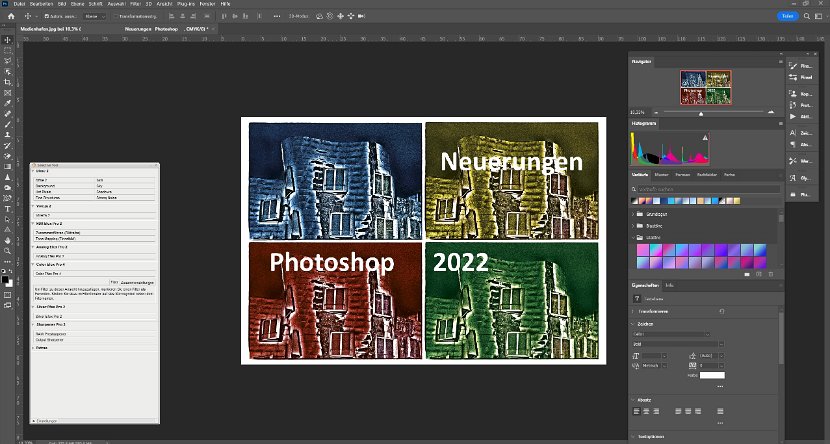Open the Filter menu
The height and width of the screenshot is (444, 830).
[x=135, y=4]
